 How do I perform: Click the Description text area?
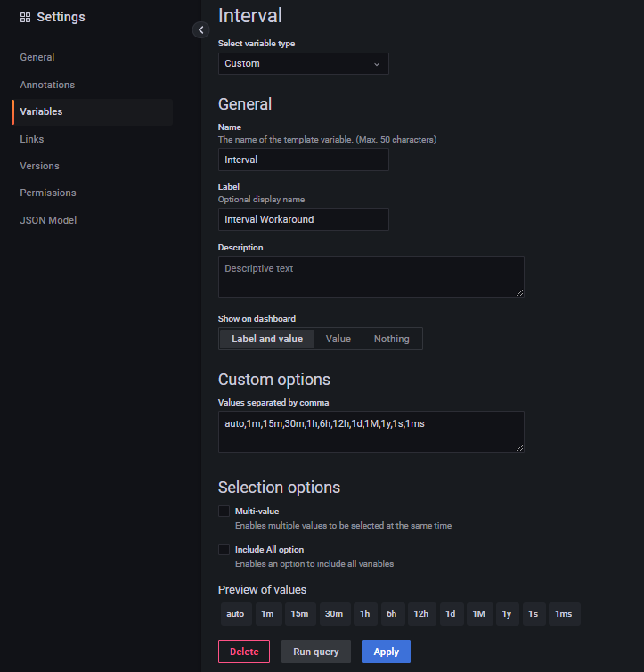[371, 277]
